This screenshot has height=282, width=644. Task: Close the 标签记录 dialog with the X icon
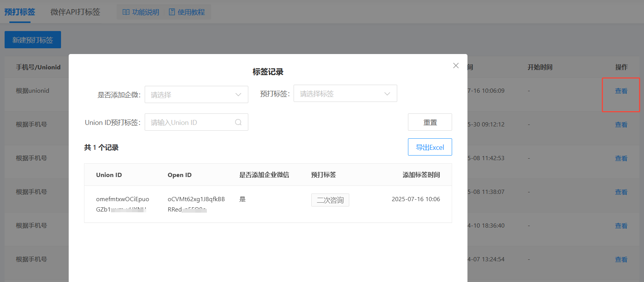tap(456, 66)
